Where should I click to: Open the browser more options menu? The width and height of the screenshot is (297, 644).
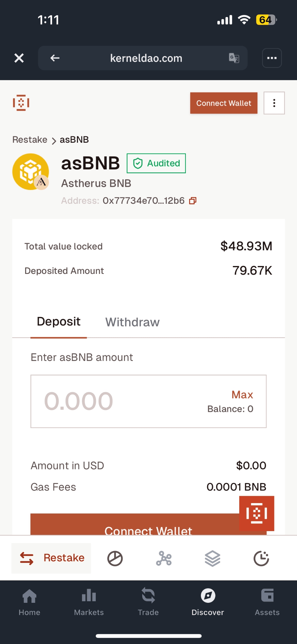(x=272, y=58)
